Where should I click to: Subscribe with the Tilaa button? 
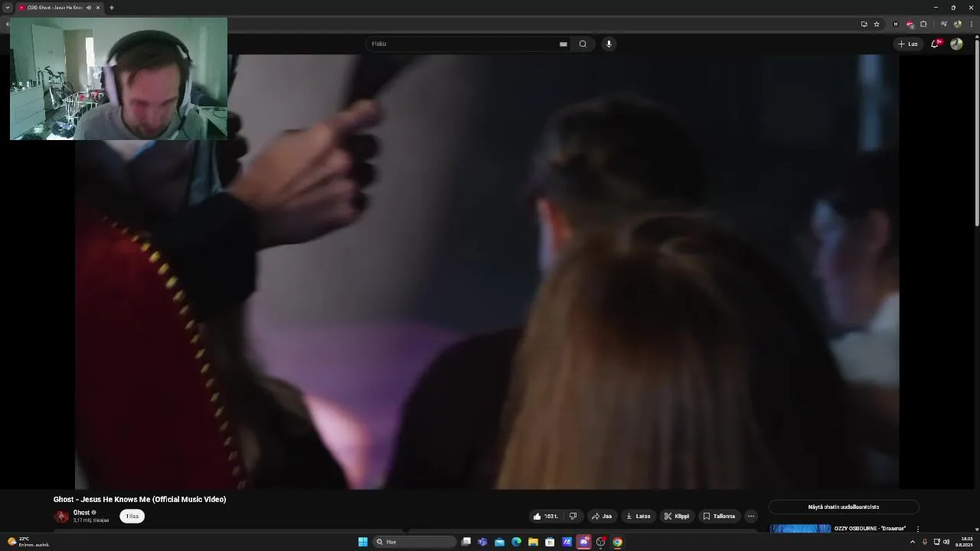click(132, 516)
